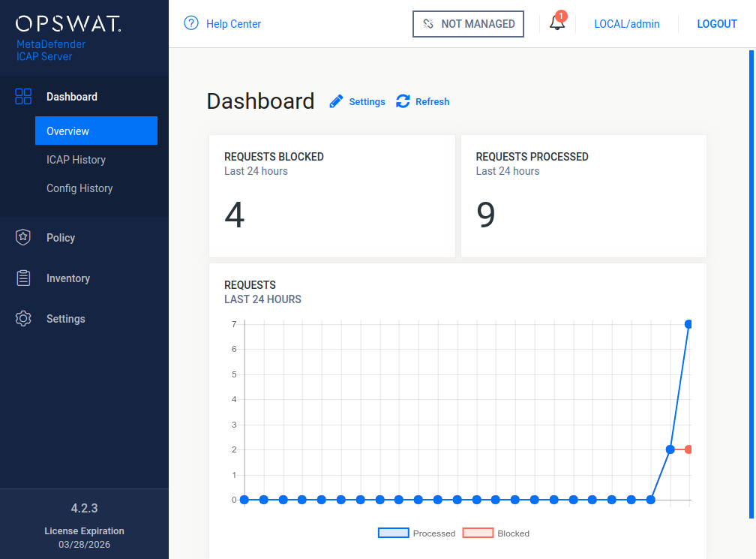Open dashboard Settings link
The width and height of the screenshot is (756, 559).
click(367, 102)
